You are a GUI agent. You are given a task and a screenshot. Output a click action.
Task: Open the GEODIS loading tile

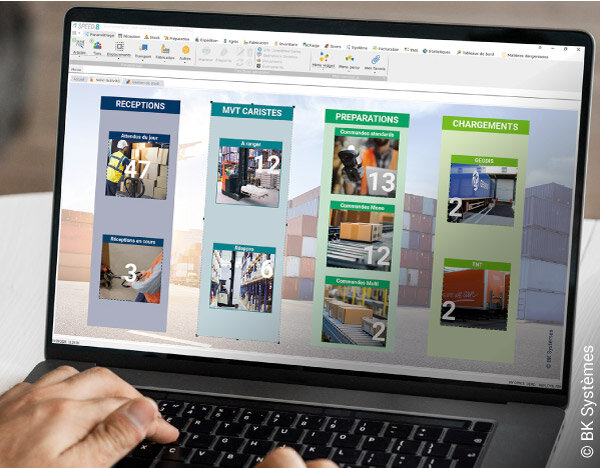pos(483,190)
